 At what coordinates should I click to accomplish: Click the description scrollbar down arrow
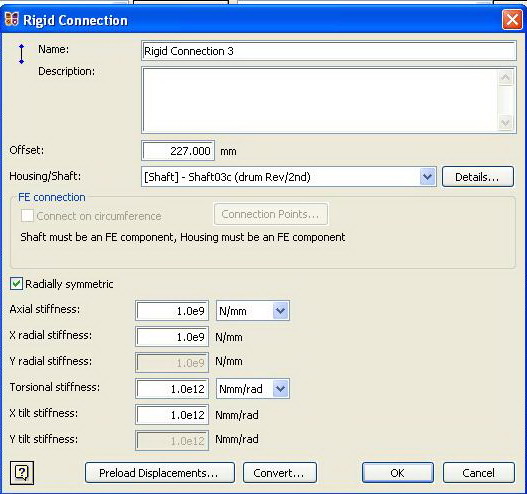click(505, 122)
